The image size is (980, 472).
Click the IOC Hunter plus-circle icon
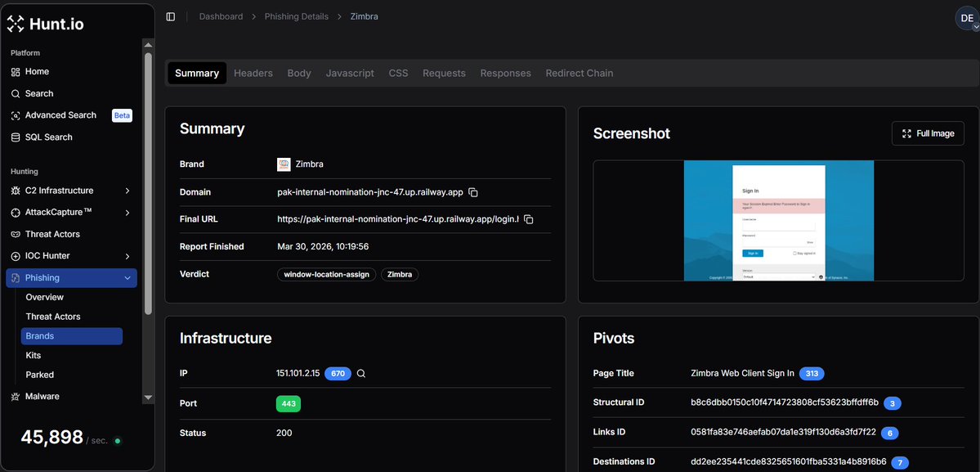(16, 256)
